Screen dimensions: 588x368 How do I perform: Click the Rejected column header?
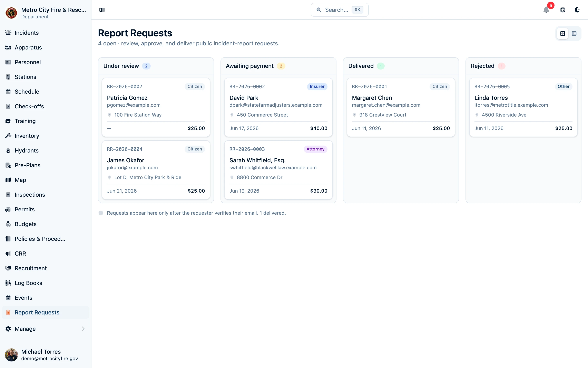point(523,66)
